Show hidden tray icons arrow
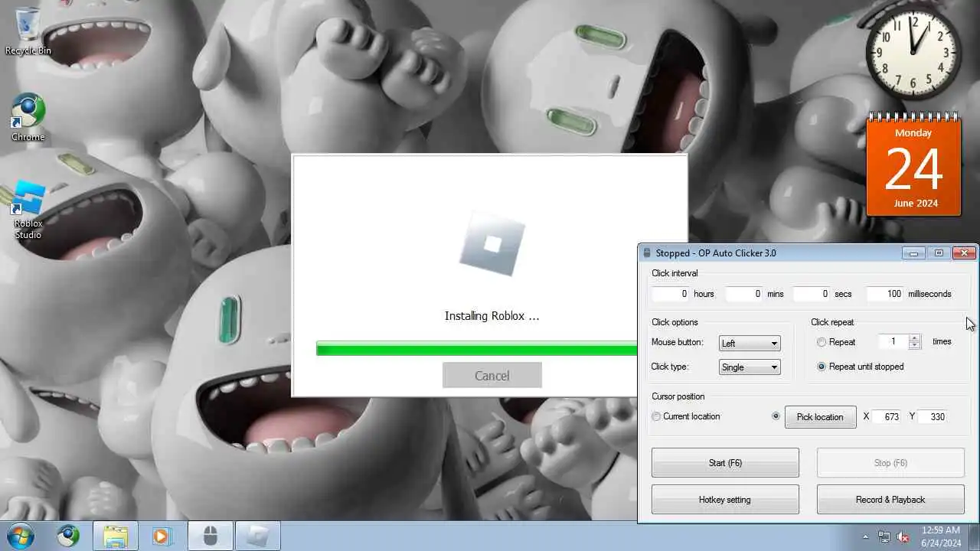Screen dimensions: 980x551 click(x=866, y=536)
